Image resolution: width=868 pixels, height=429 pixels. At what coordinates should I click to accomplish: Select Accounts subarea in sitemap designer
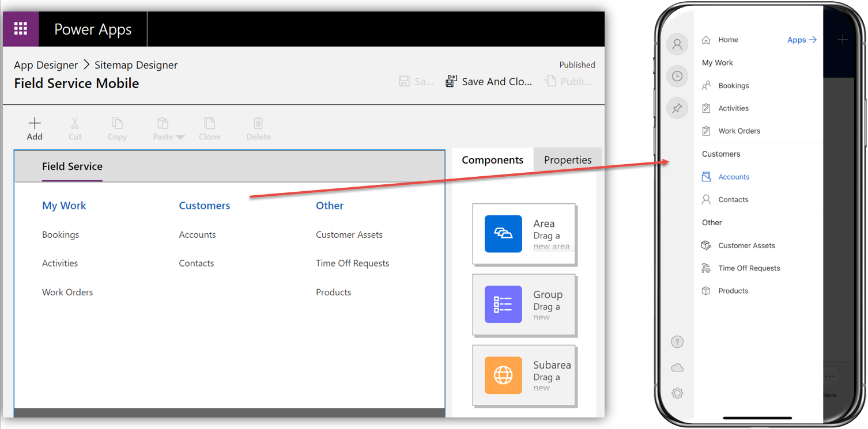[x=197, y=235]
